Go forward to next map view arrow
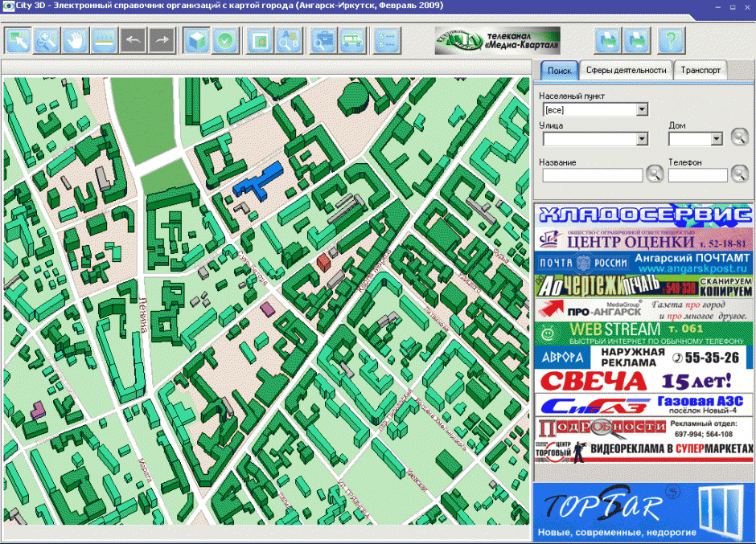 [x=162, y=40]
